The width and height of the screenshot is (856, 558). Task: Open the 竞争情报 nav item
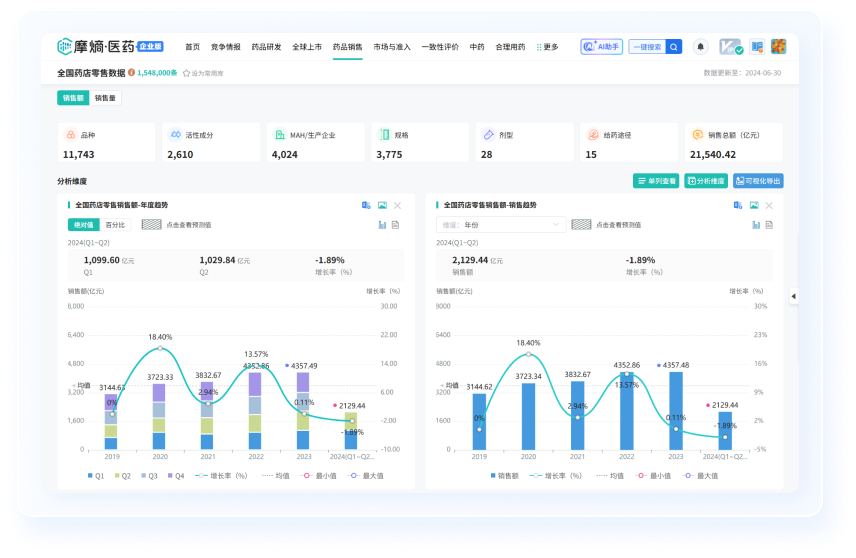click(225, 47)
